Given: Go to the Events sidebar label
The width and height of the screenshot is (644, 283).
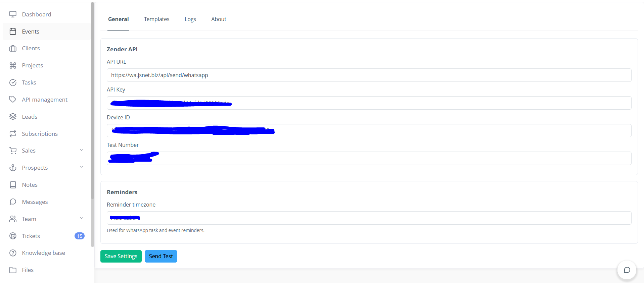Looking at the screenshot, I should (x=31, y=32).
